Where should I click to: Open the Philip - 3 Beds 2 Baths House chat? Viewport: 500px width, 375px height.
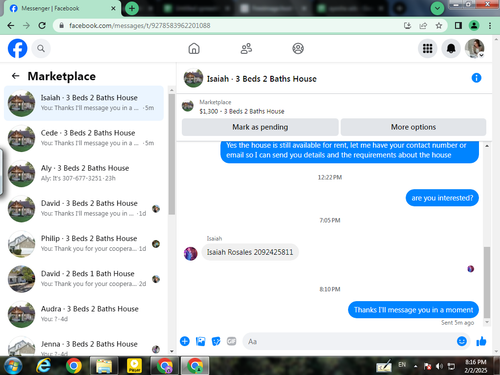pos(84,244)
